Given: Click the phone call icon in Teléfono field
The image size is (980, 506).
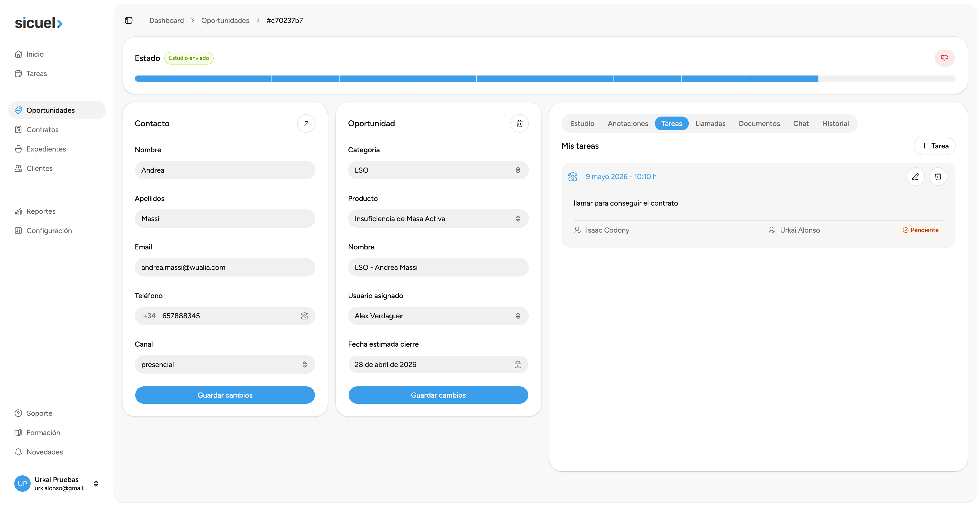Looking at the screenshot, I should 305,316.
